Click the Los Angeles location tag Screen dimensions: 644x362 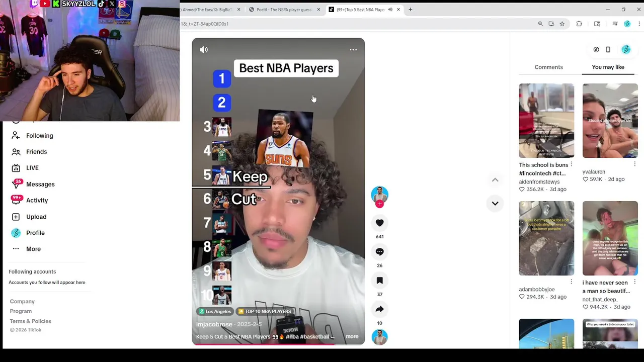coord(215,312)
